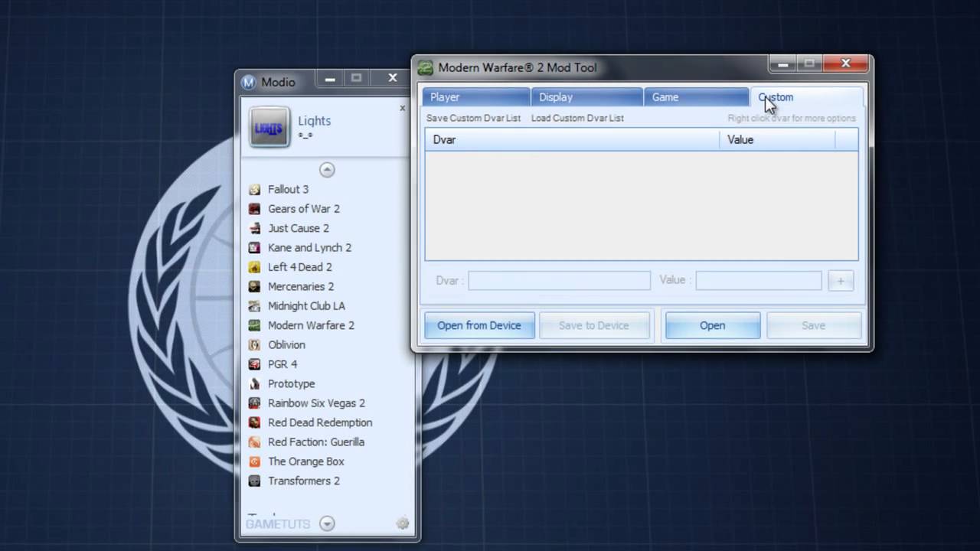Click the Mod Tool title bar icon

click(x=425, y=67)
